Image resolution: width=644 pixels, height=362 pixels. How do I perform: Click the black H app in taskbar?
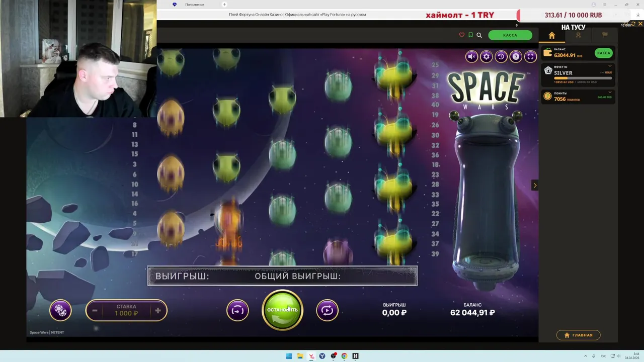[355, 356]
